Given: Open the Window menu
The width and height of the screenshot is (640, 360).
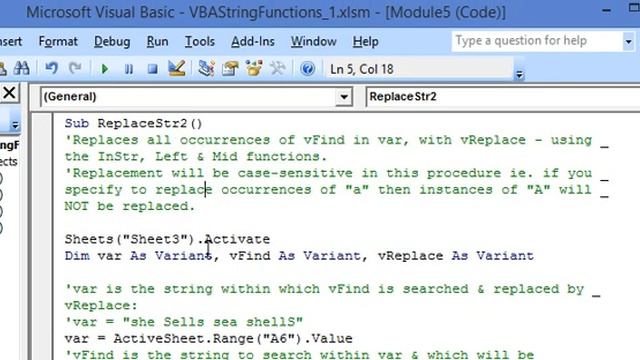Looking at the screenshot, I should tap(313, 41).
